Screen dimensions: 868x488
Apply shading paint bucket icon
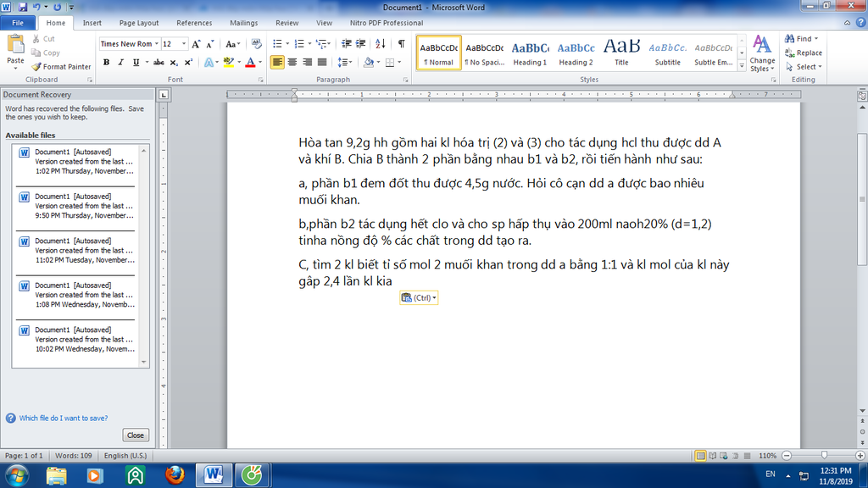(368, 63)
